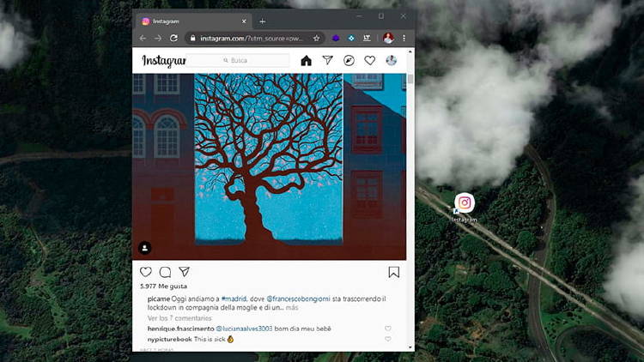Open activity heart icon in navbar
The width and height of the screenshot is (644, 362).
click(370, 61)
